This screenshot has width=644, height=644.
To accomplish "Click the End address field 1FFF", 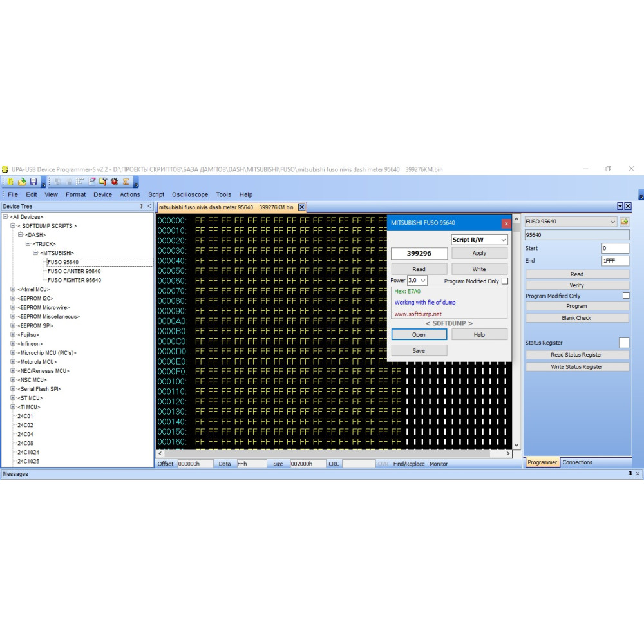I will click(x=615, y=260).
